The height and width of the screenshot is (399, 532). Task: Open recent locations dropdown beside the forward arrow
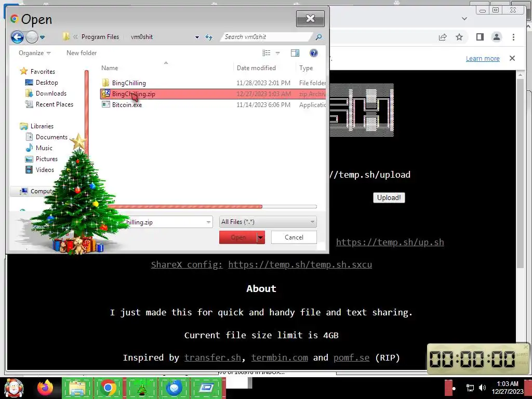[43, 37]
